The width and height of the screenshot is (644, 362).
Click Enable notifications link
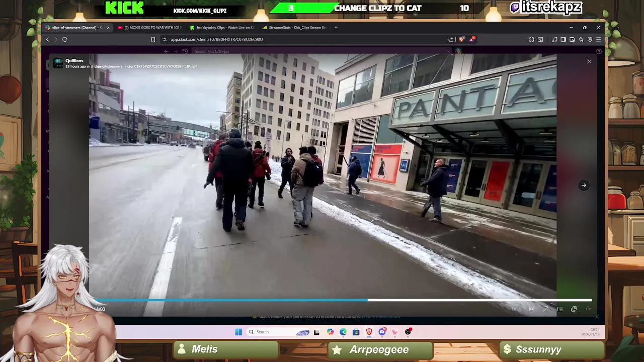click(x=381, y=317)
